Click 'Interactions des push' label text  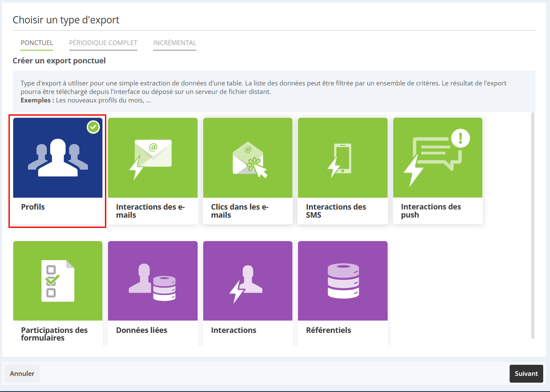[x=431, y=211]
